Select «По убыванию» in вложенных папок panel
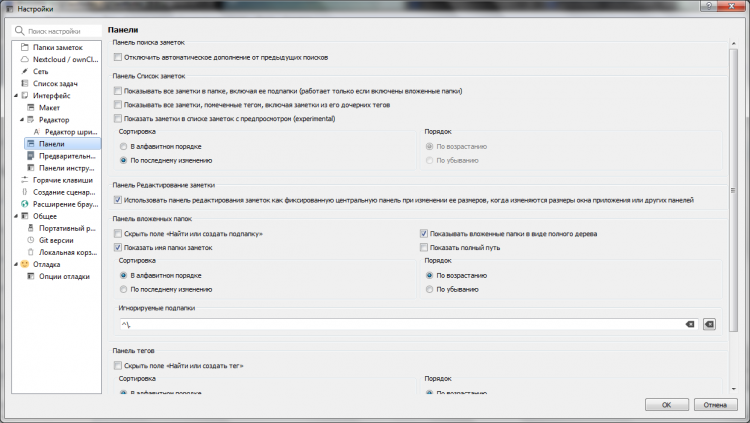The width and height of the screenshot is (750, 423). click(x=428, y=289)
